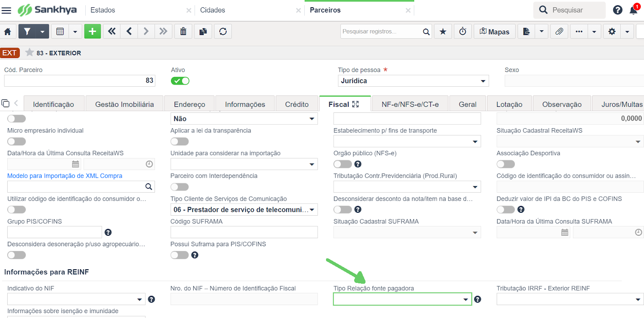Toggle the Ativo switch off

click(x=180, y=81)
